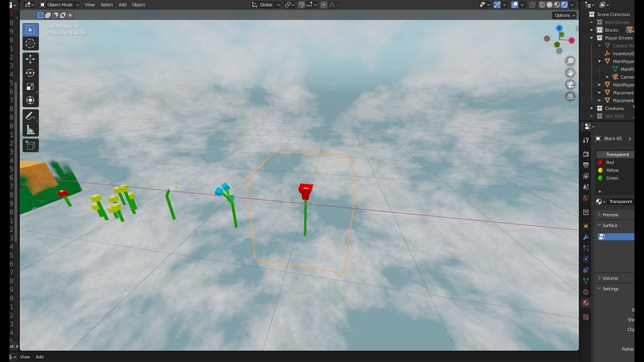The height and width of the screenshot is (362, 644).
Task: Toggle X-ray mode
Action: click(x=532, y=5)
